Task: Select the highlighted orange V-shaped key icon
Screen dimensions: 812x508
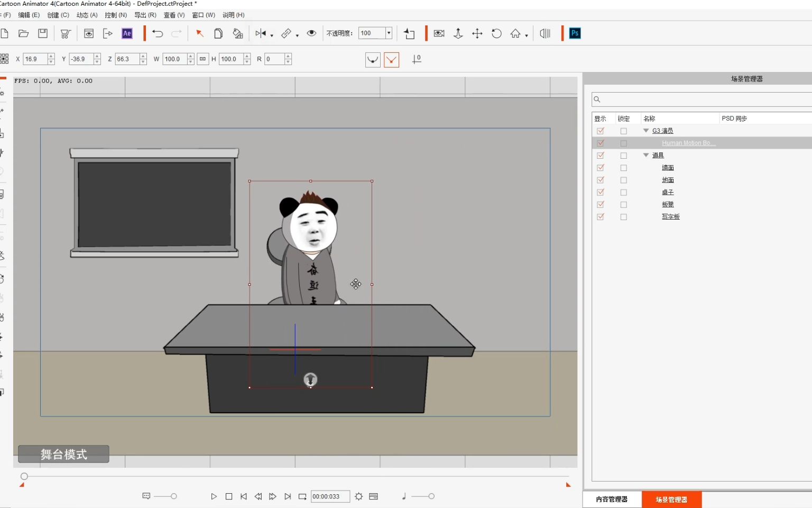Action: point(391,59)
